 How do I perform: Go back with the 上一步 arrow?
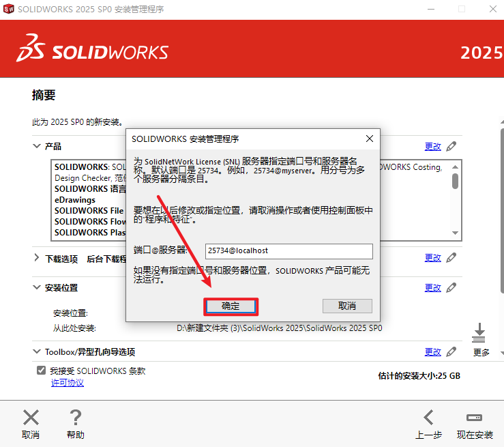(x=428, y=418)
